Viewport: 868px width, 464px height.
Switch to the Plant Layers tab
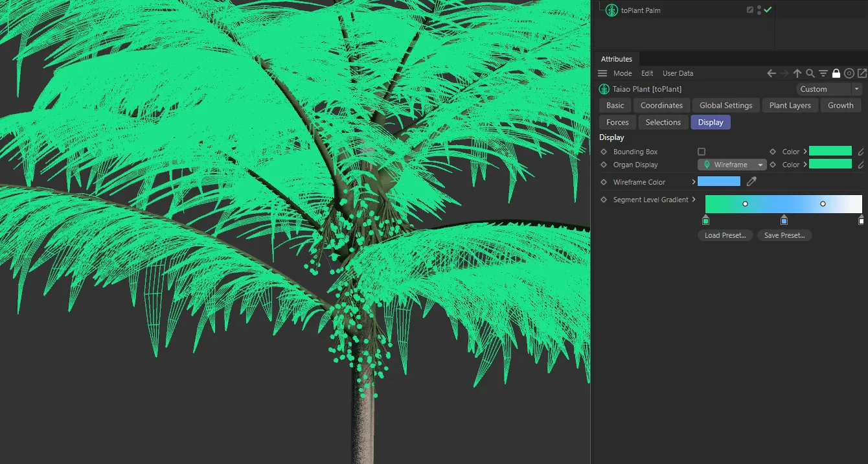click(790, 105)
